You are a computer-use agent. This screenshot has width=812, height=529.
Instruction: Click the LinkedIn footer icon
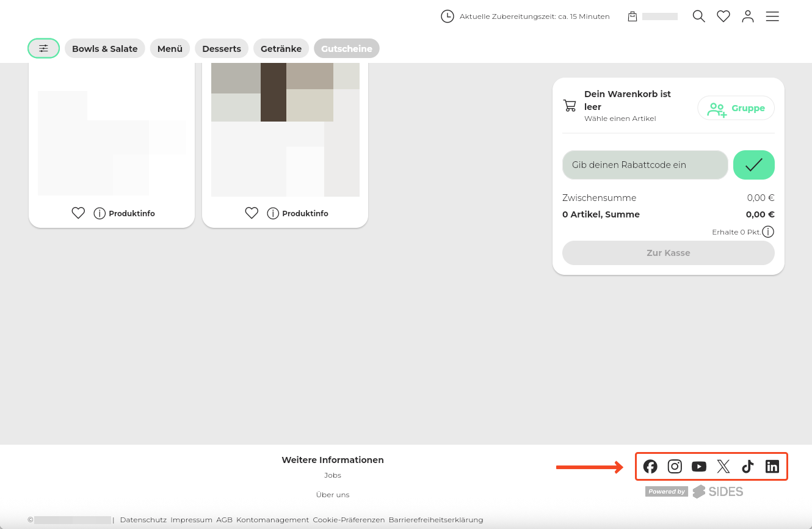point(772,467)
